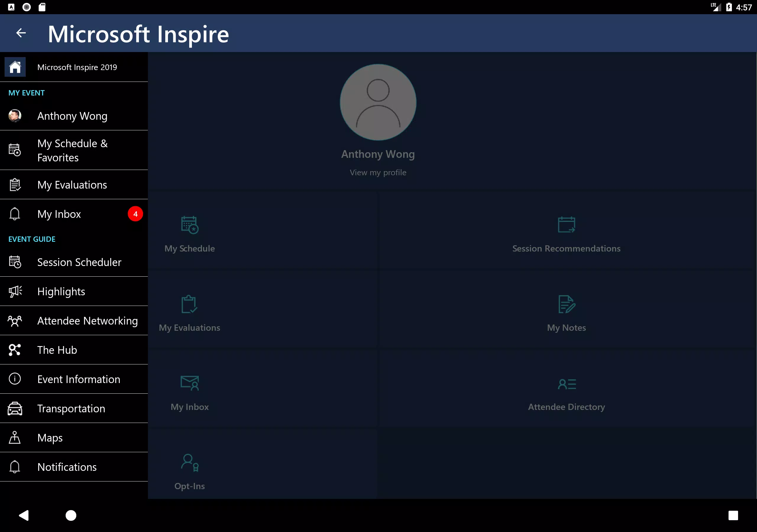This screenshot has width=757, height=532.
Task: Open My Schedule tile icon in main panel
Action: click(x=190, y=225)
